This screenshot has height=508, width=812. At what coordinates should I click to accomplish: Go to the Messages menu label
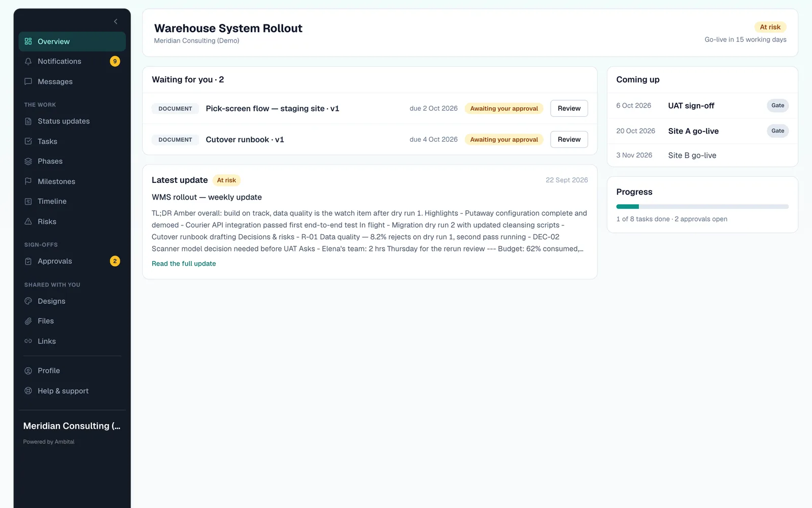pyautogui.click(x=55, y=82)
